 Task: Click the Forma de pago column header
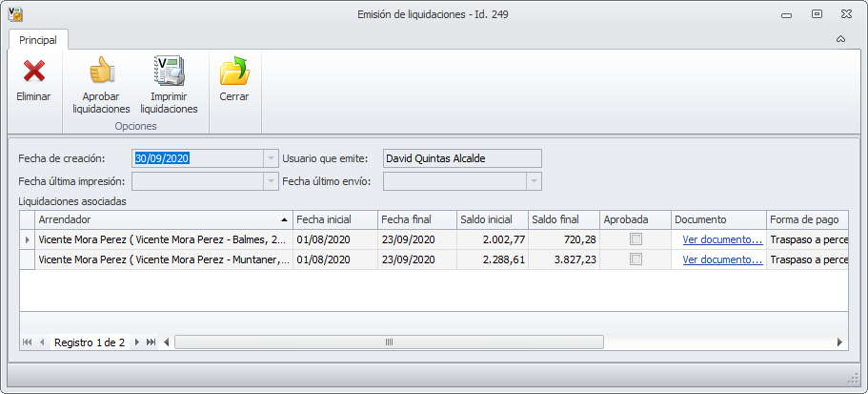tap(807, 220)
